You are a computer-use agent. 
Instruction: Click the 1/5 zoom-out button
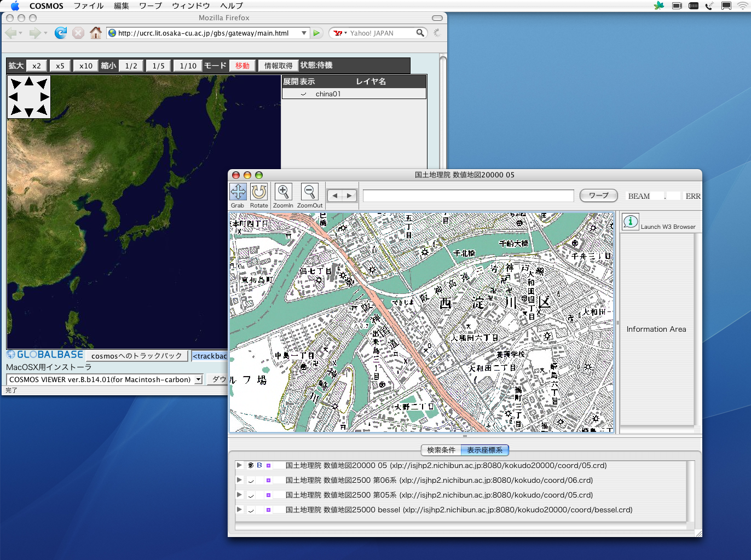(x=159, y=66)
